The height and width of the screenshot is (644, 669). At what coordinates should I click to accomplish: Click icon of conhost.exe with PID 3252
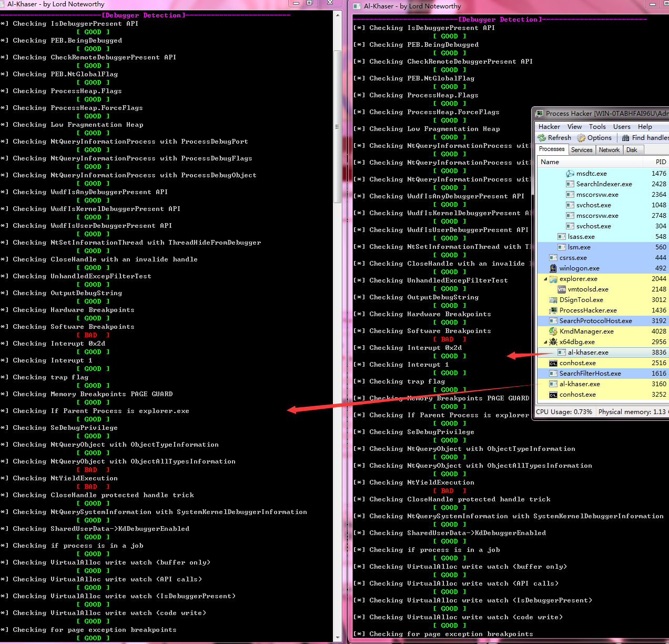(x=553, y=395)
